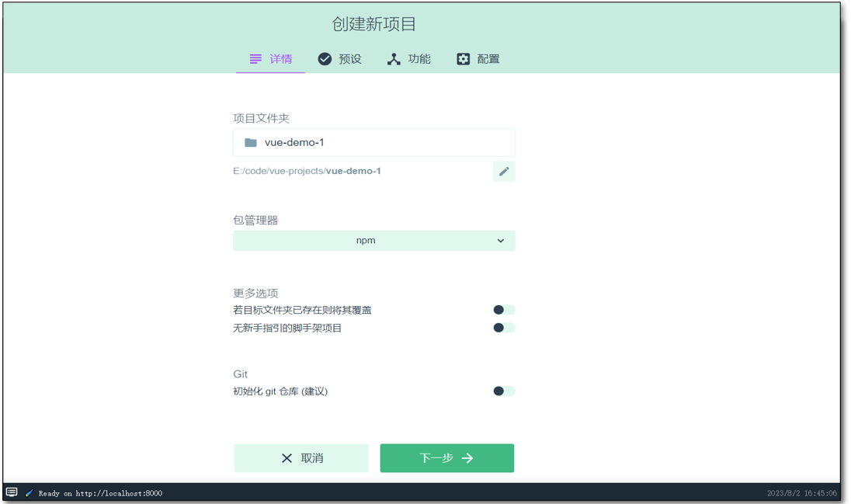Click the paint brush icon in status bar
The image size is (858, 504).
point(30,493)
